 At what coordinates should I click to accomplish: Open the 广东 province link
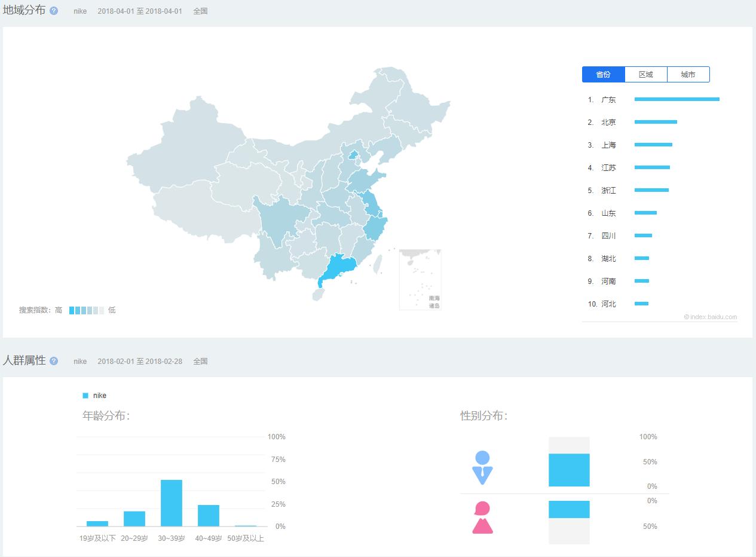pos(608,99)
